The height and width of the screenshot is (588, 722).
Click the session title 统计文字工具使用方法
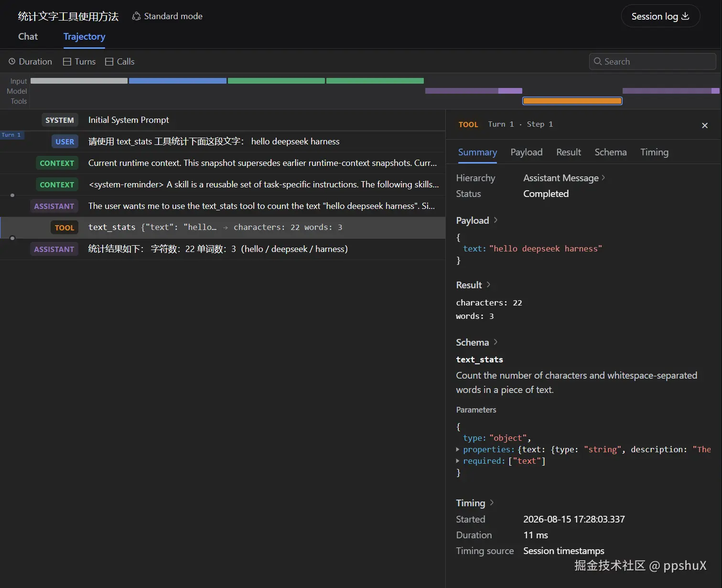[68, 16]
